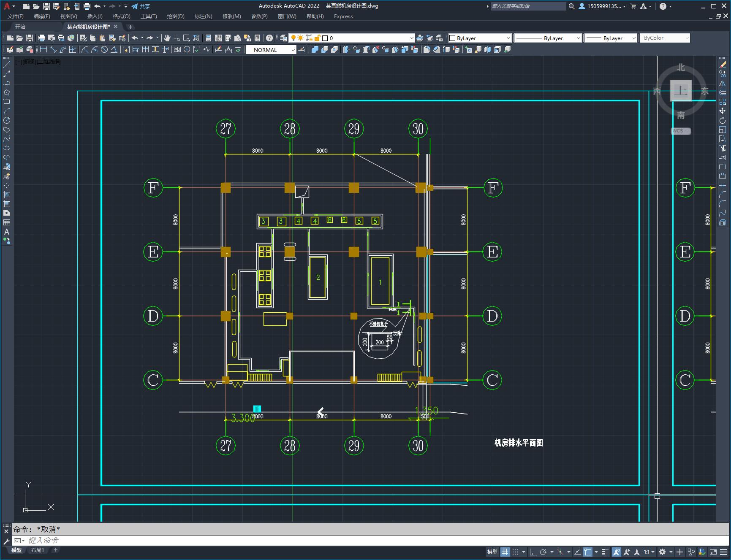The image size is (731, 560).
Task: Click the new drawing tab plus button
Action: pyautogui.click(x=130, y=27)
